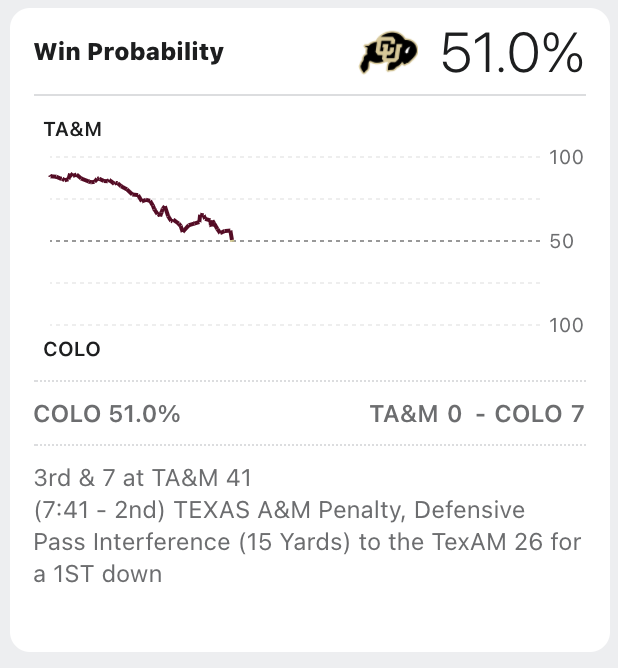Click the top 100 axis label
The width and height of the screenshot is (618, 668).
pos(567,157)
